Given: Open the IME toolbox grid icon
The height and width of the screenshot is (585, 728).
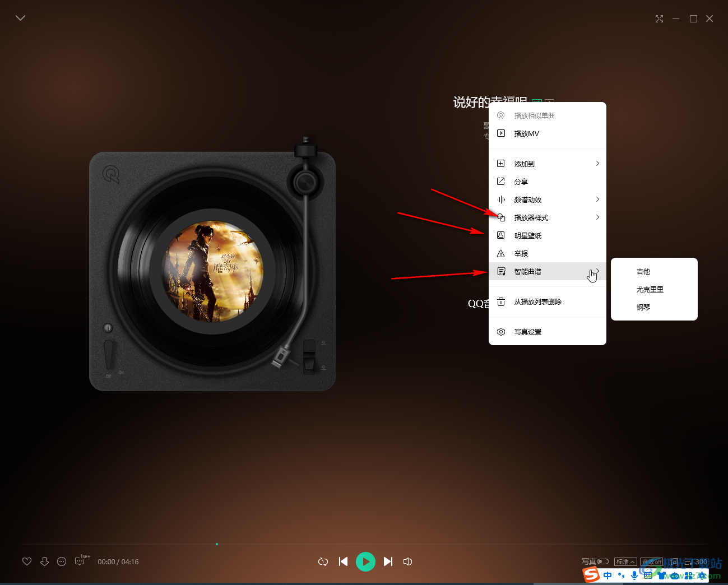Looking at the screenshot, I should [x=689, y=575].
